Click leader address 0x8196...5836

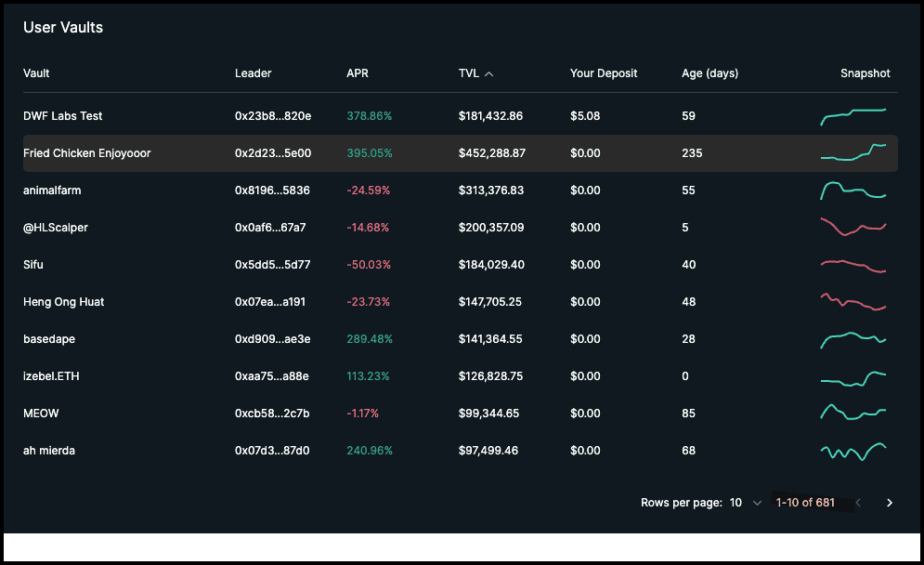(272, 191)
